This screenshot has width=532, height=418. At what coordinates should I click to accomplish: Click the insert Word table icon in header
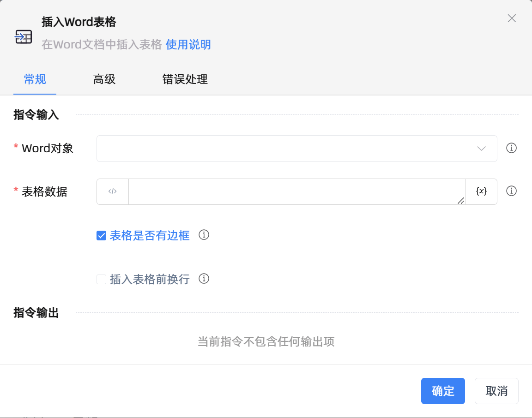24,36
